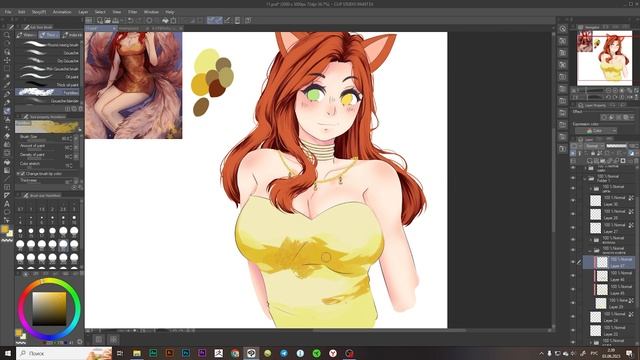The width and height of the screenshot is (640, 360).
Task: Toggle Change brush tip color checkbox
Action: (23, 173)
